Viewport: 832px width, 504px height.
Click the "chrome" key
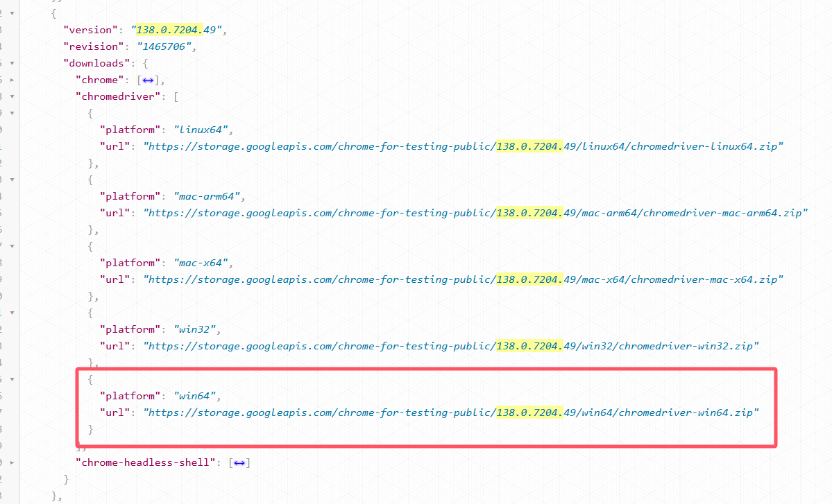pos(100,80)
